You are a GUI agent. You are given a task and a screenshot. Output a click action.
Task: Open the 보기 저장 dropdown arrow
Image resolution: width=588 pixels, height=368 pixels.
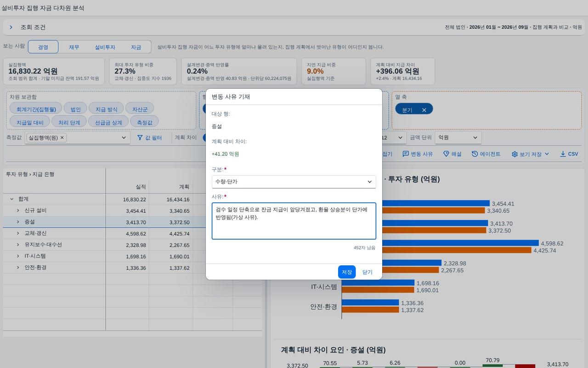pos(547,154)
